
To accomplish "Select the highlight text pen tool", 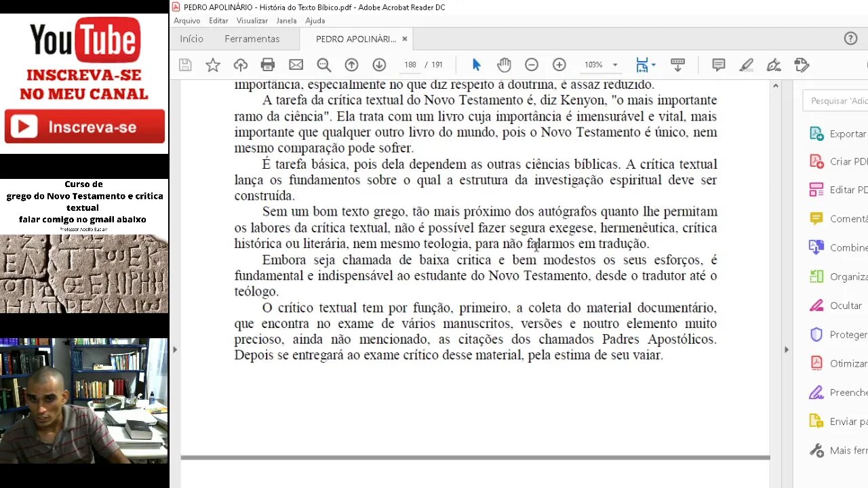I will point(747,65).
